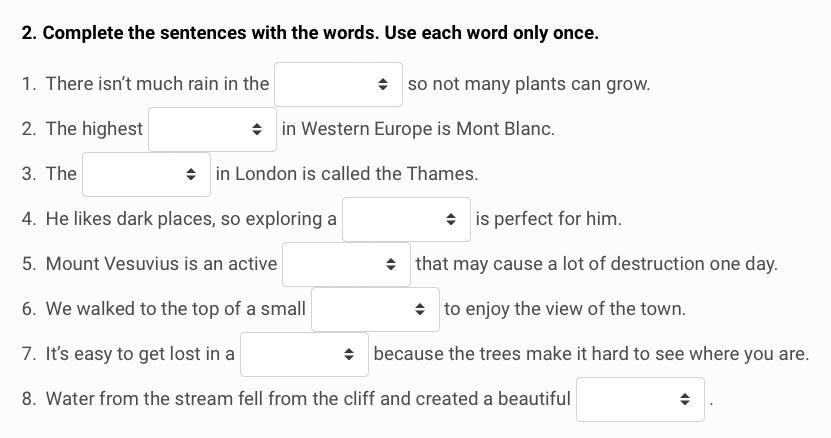Open the dropdown after 'easy to get lost in a'

coord(304,354)
